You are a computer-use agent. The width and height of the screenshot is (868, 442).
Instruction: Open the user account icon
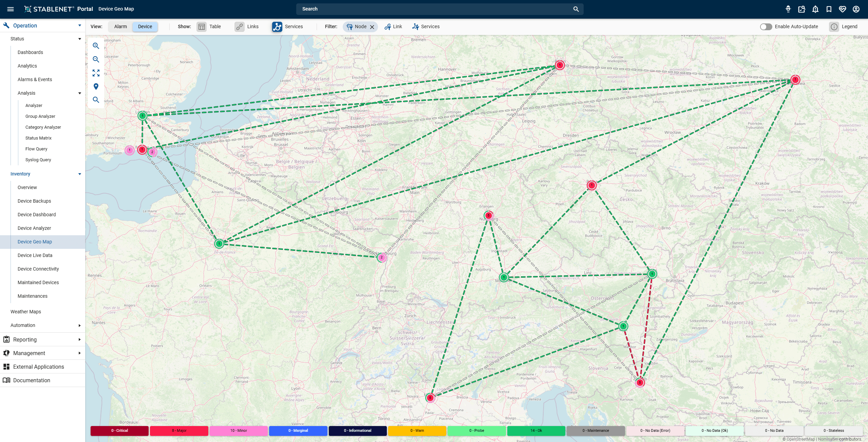[x=856, y=9]
